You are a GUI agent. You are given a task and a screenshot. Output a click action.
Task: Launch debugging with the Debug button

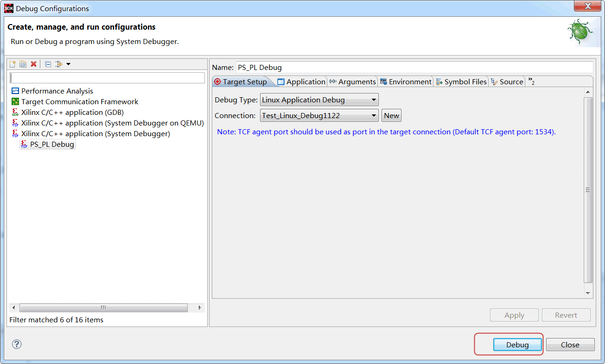click(517, 345)
